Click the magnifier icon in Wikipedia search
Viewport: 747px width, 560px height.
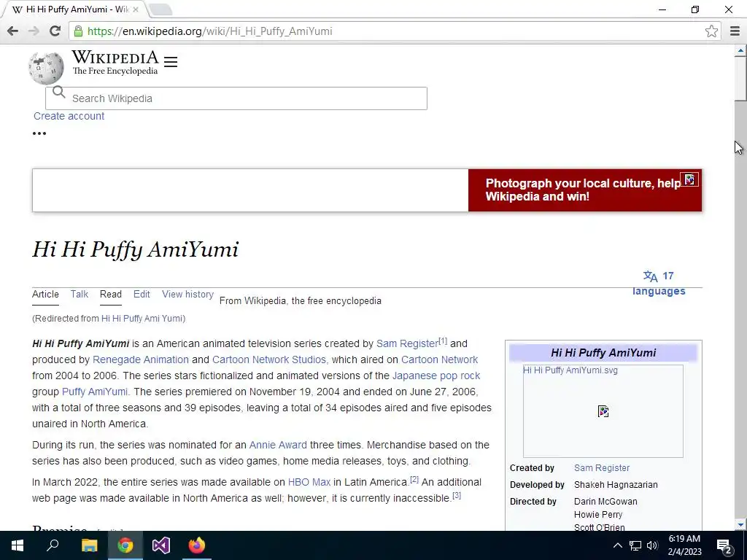coord(58,92)
